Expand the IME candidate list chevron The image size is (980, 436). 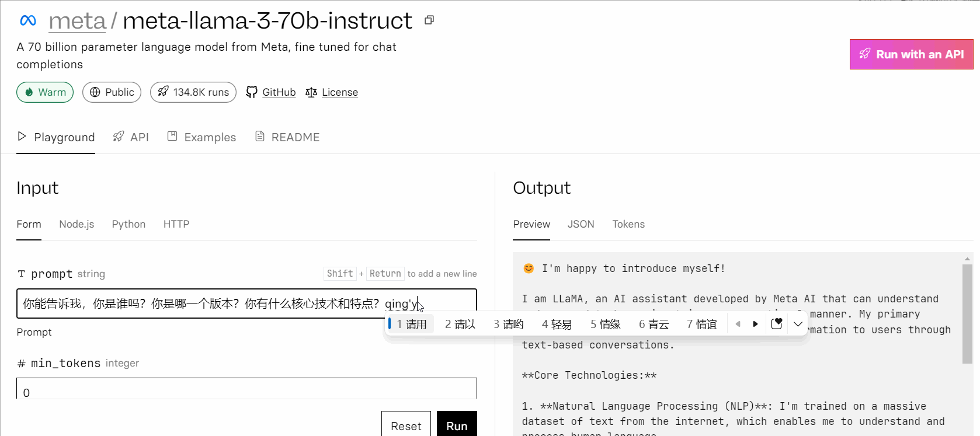[x=798, y=324]
